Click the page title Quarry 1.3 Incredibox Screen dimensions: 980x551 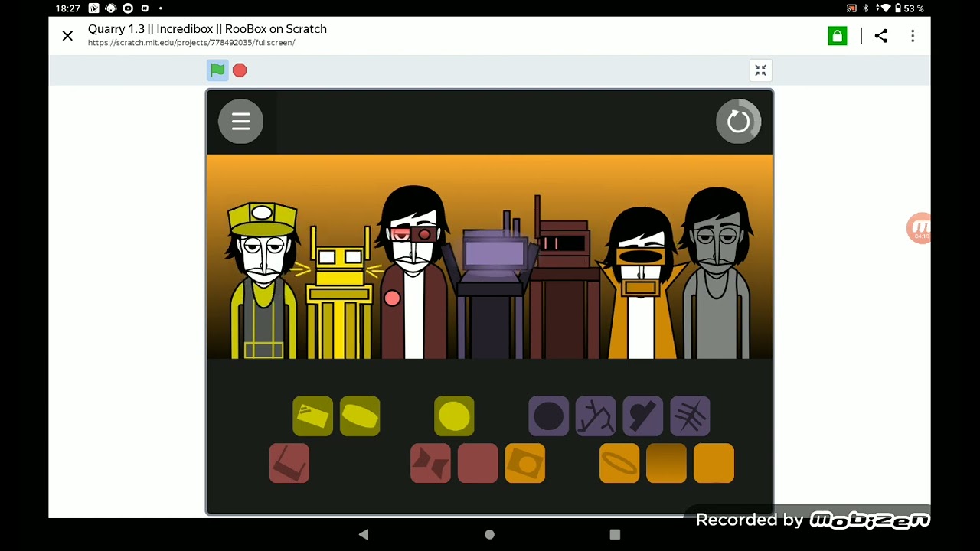(207, 29)
